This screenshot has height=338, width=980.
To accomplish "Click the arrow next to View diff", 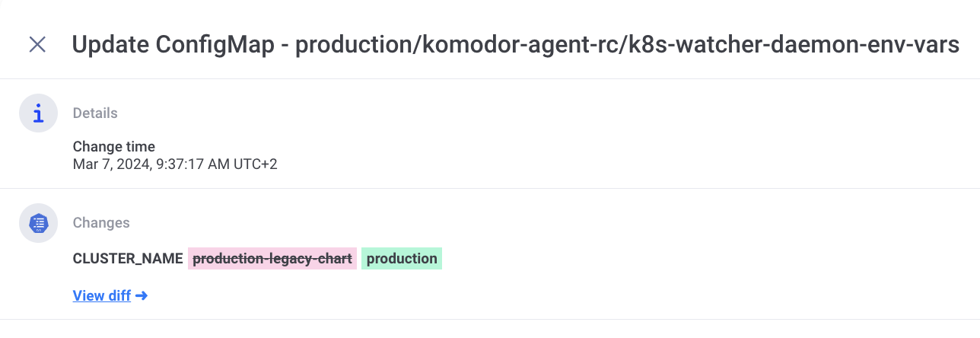I will [141, 295].
